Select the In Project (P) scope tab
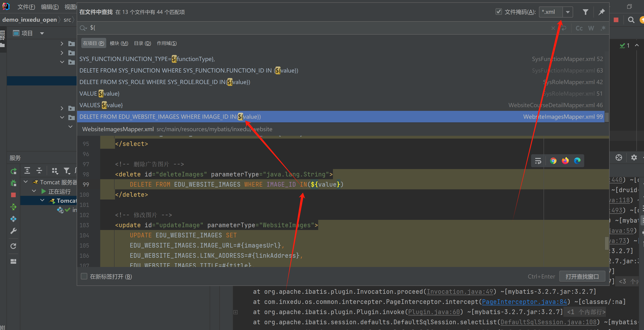The width and height of the screenshot is (644, 330). point(94,43)
